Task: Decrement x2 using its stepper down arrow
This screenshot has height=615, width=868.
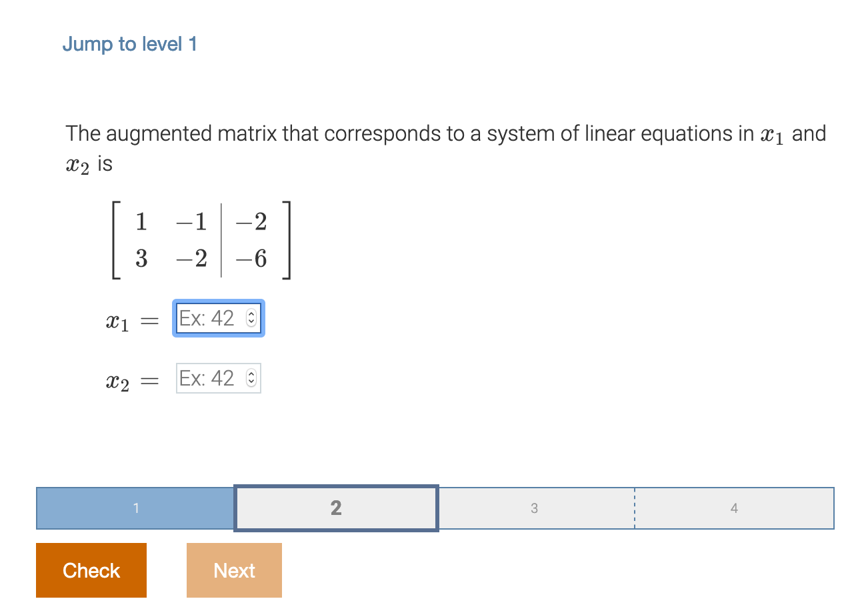Action: 251,382
